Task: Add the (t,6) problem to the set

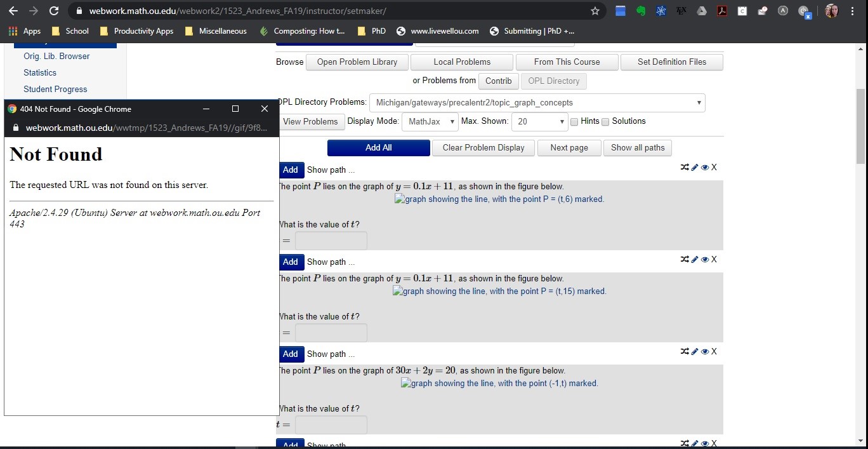Action: coord(291,170)
